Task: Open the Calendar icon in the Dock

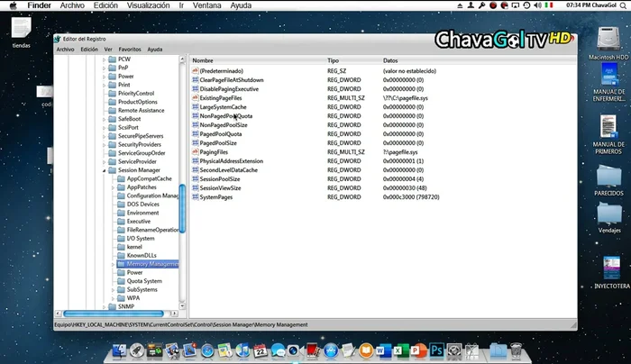Action: (x=261, y=350)
